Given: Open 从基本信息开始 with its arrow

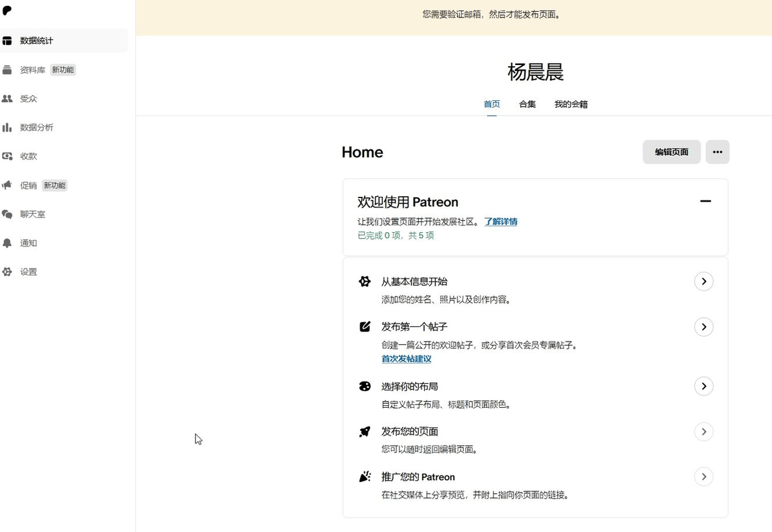Looking at the screenshot, I should 704,281.
